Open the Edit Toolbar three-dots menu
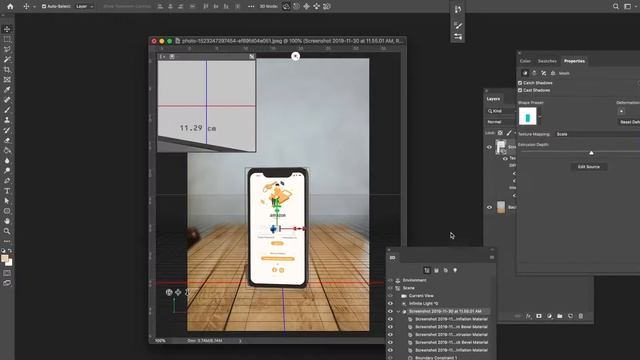Screen dimensions: 640x360 pyautogui.click(x=7, y=241)
